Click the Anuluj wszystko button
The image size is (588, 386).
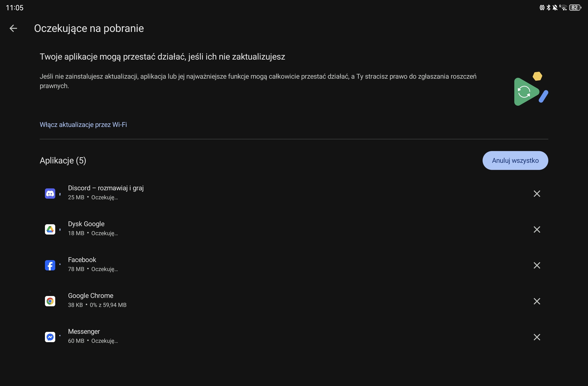[x=515, y=160]
